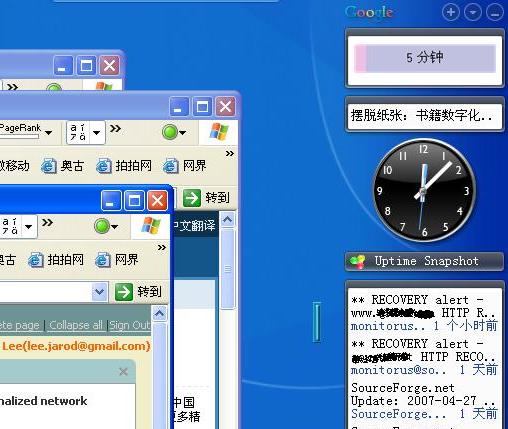Viewport: 508px width, 429px height.
Task: Close the personalized network panel with X
Action: pos(123,371)
